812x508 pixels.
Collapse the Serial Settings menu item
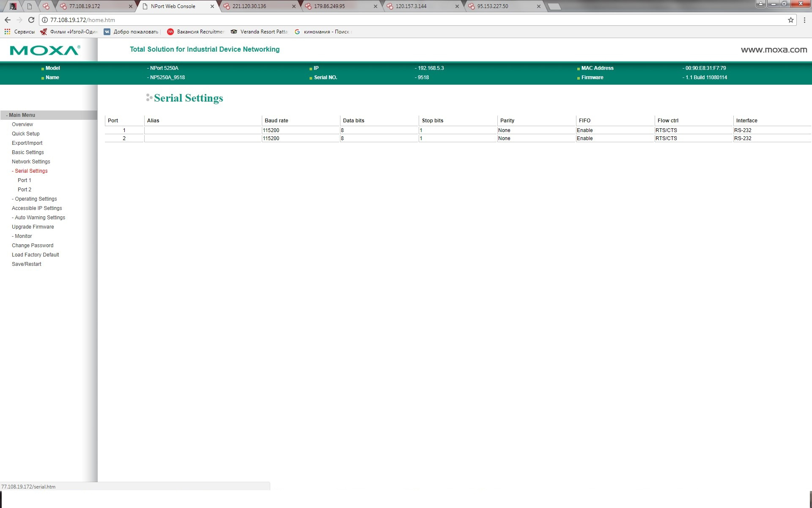pyautogui.click(x=30, y=171)
